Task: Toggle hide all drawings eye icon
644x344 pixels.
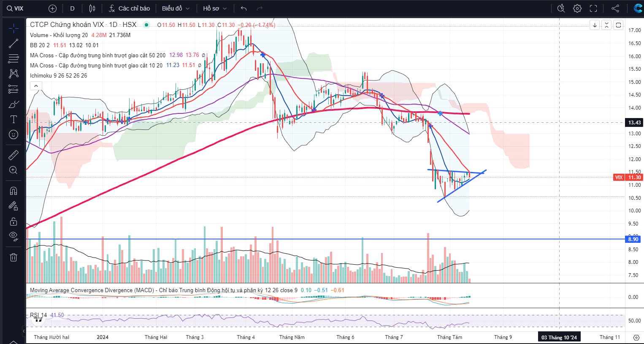Action: pyautogui.click(x=14, y=236)
